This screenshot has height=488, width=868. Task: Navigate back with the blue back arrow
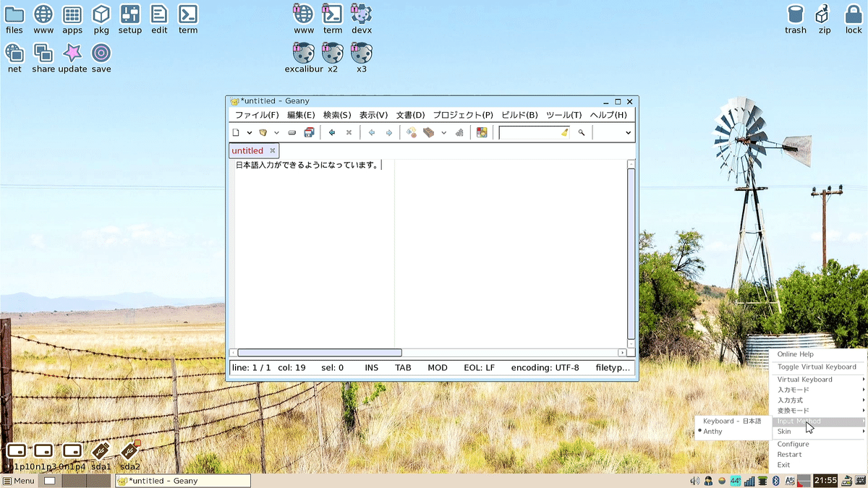click(x=372, y=132)
